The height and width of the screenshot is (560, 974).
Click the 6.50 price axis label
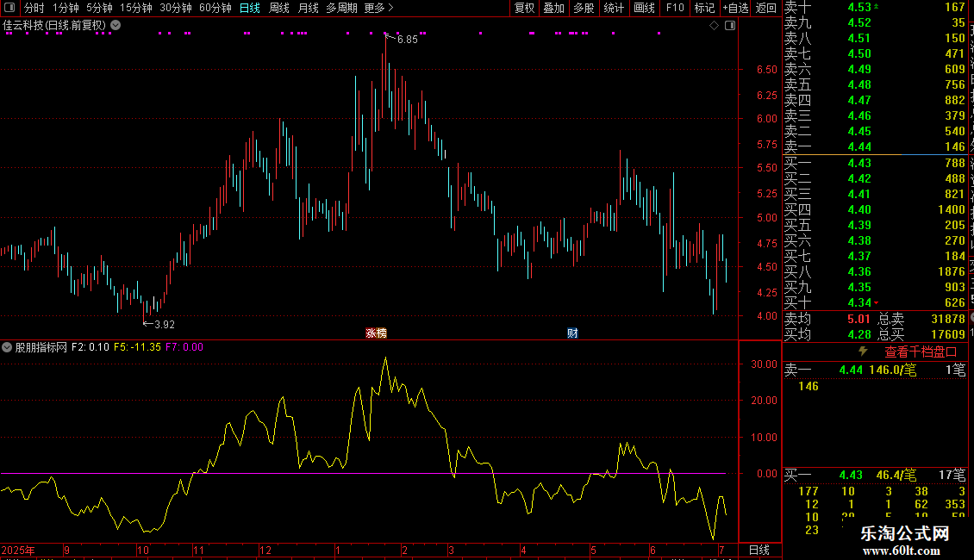click(x=766, y=70)
